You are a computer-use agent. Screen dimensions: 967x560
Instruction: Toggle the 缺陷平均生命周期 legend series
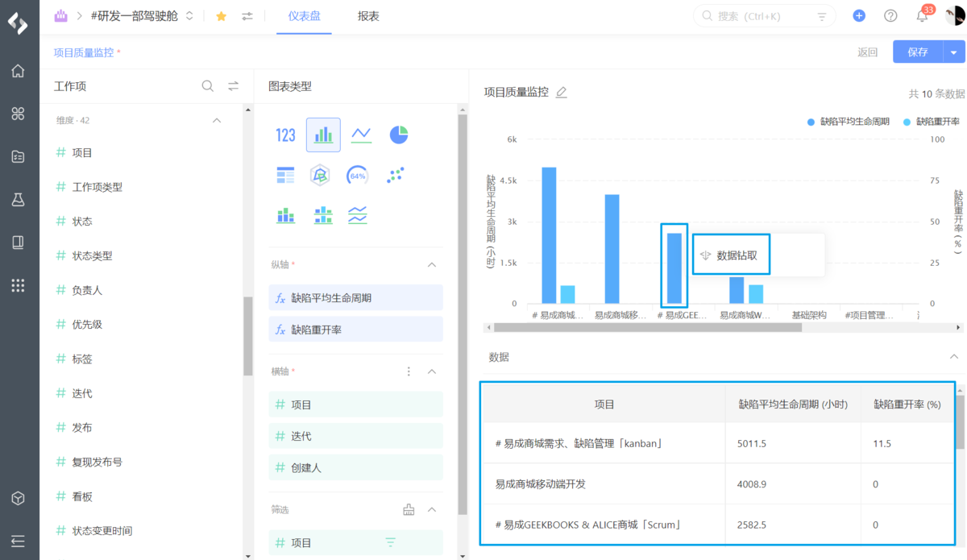point(849,122)
